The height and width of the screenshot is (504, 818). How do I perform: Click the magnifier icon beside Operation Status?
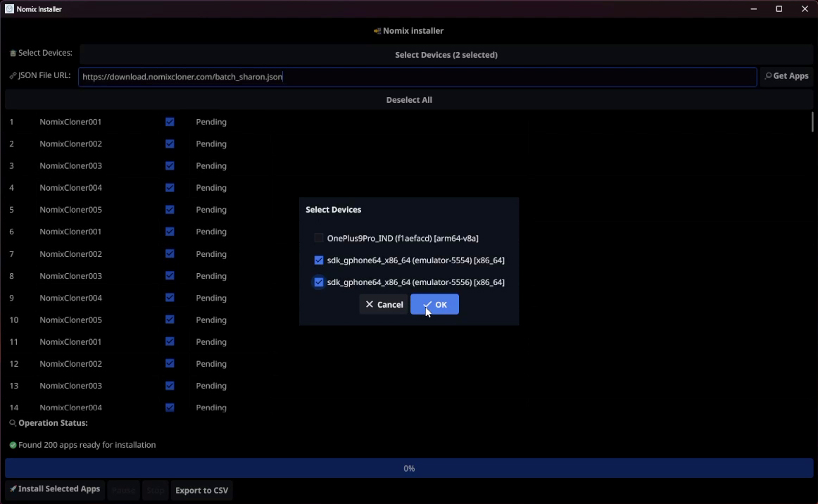[13, 423]
